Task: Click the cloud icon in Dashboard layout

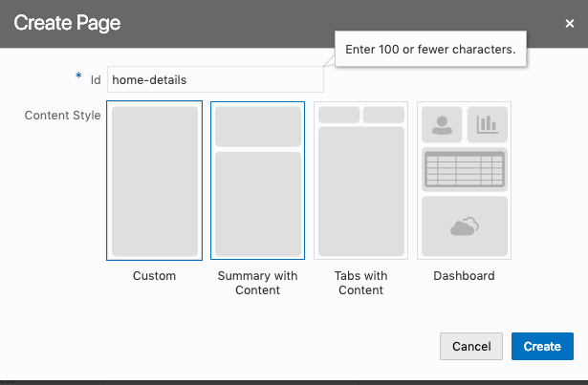Action: coord(465,226)
